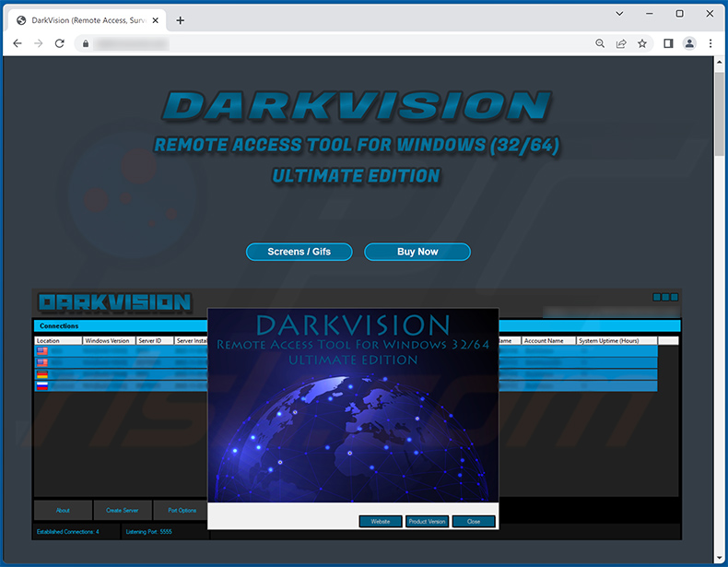
Task: Go back to the previous page
Action: pyautogui.click(x=18, y=43)
